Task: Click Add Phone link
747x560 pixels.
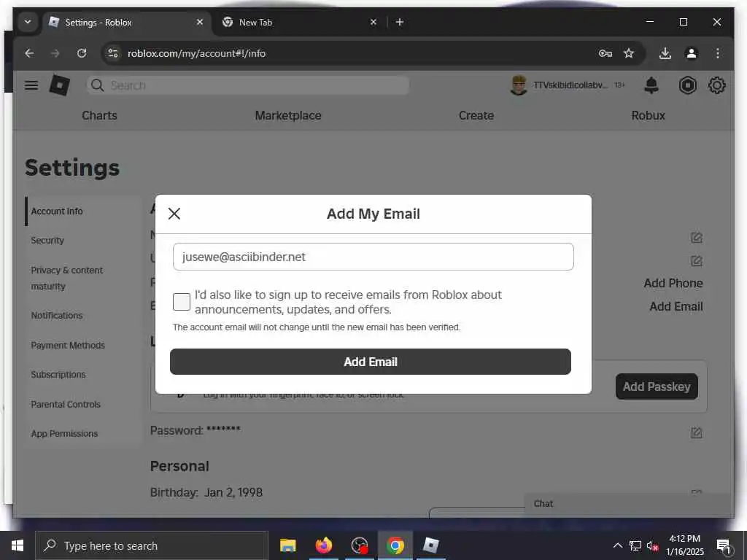Action: click(x=673, y=284)
